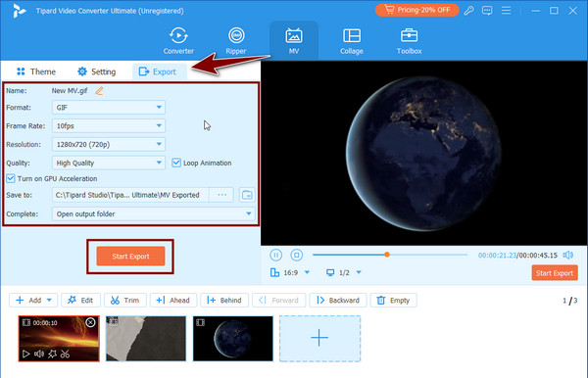588x378 pixels.
Task: Open the hamburger menu in title bar
Action: [x=506, y=11]
